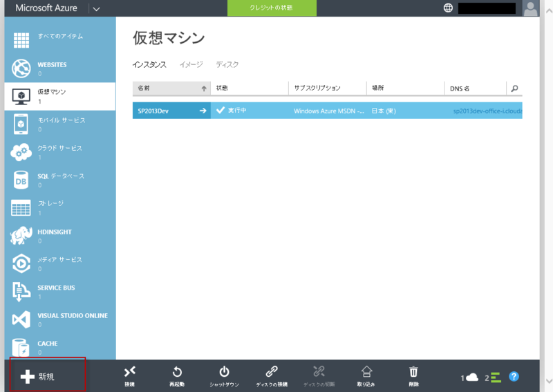
Task: Click the Microsoft Azure logo text
Action: coord(46,8)
